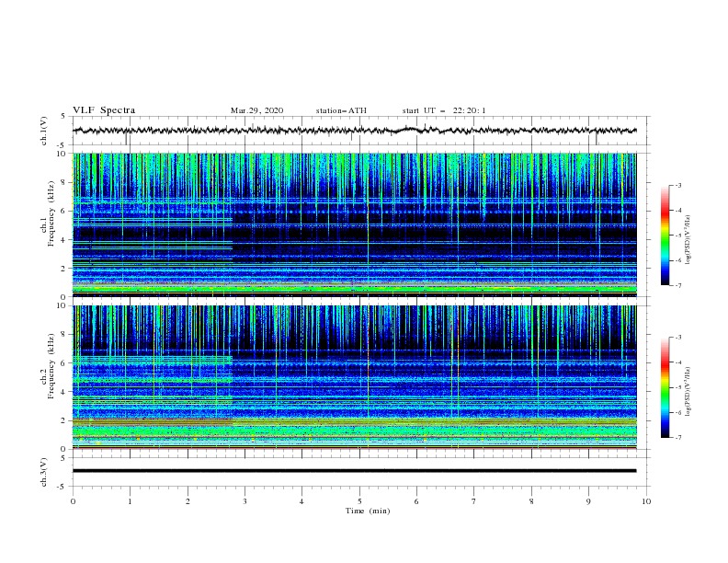
Task: Select the "start UT = 22:20:1" text
Action: (444, 110)
